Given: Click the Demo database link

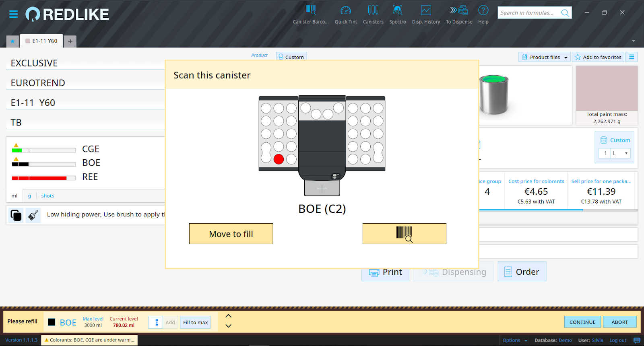Looking at the screenshot, I should tap(565, 340).
